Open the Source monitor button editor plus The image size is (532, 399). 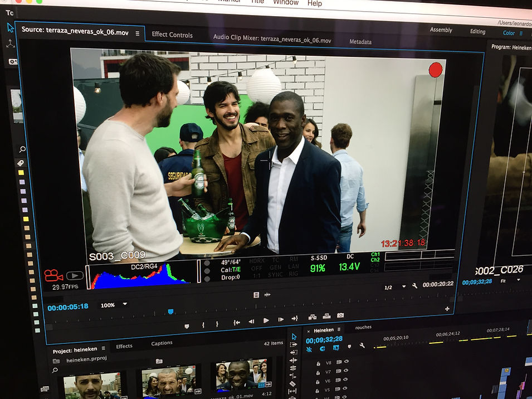[x=447, y=308]
